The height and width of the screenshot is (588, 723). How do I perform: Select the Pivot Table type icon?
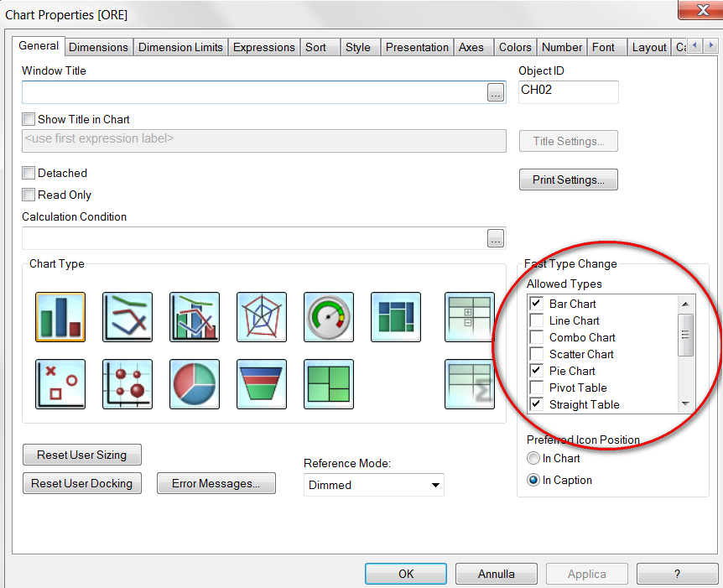click(470, 317)
